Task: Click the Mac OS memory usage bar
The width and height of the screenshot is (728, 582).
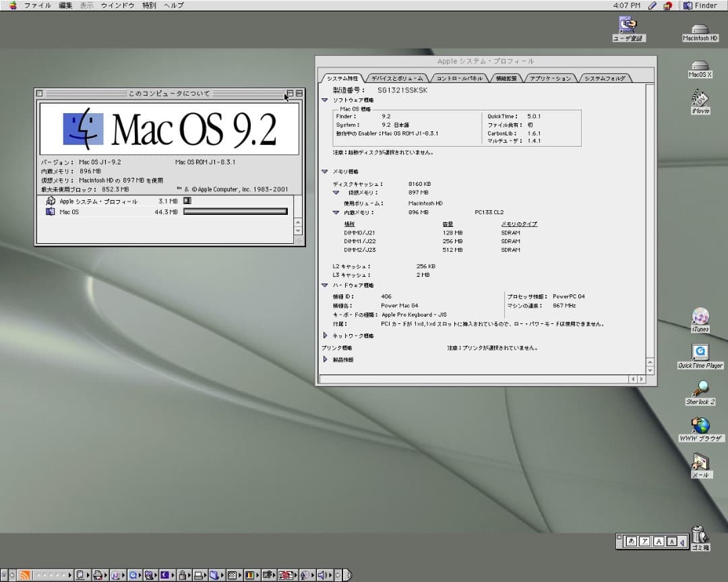Action: (235, 212)
